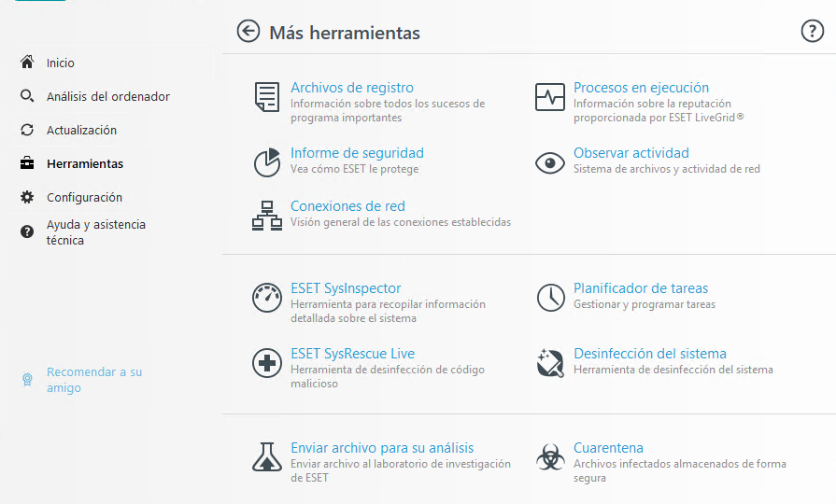Open the Archivos de registro link
This screenshot has width=836, height=504.
coord(352,88)
